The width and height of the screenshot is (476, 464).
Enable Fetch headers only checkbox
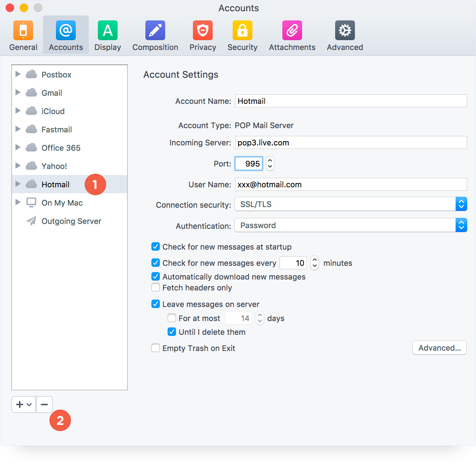(x=156, y=288)
